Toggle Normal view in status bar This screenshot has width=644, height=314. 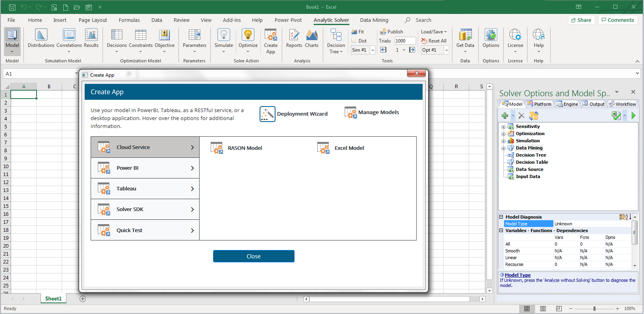(x=527, y=309)
